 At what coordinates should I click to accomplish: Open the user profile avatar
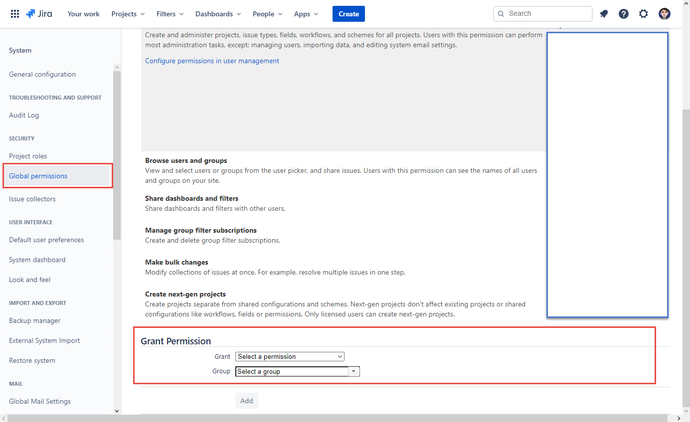tap(664, 14)
